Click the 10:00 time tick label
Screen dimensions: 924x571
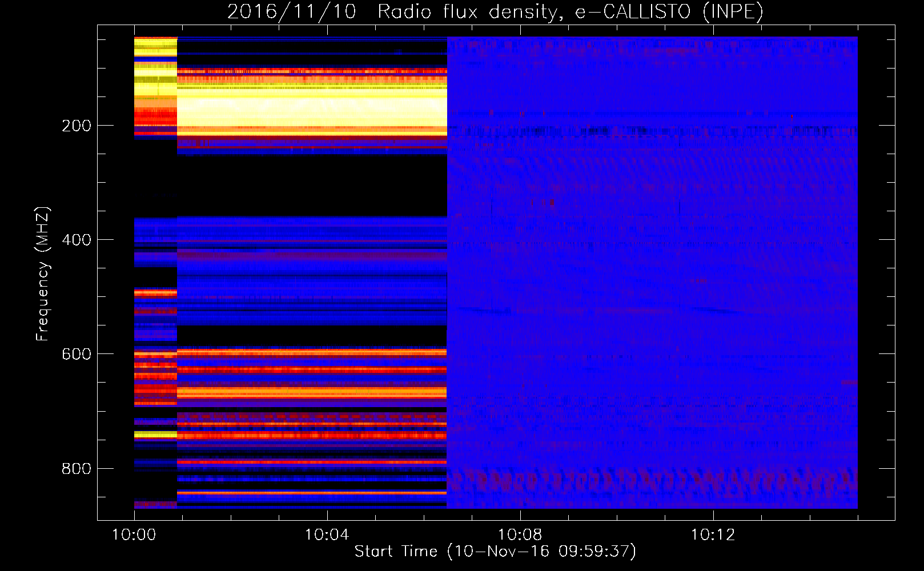click(134, 535)
